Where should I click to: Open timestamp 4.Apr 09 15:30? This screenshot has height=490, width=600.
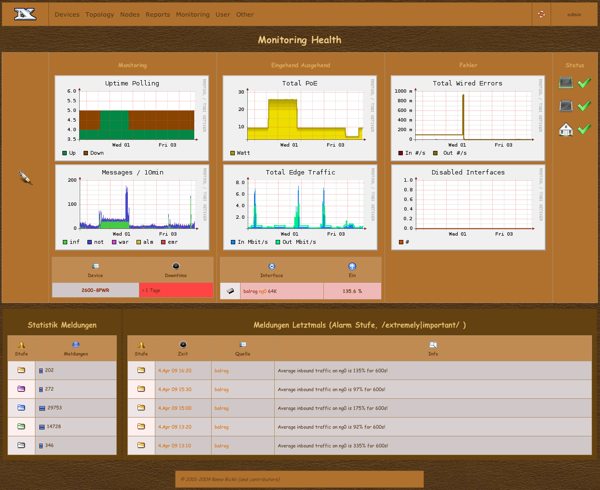tap(175, 389)
